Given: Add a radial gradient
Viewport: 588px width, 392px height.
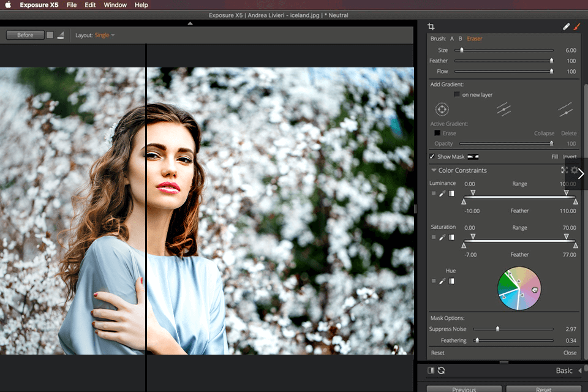Looking at the screenshot, I should point(442,109).
